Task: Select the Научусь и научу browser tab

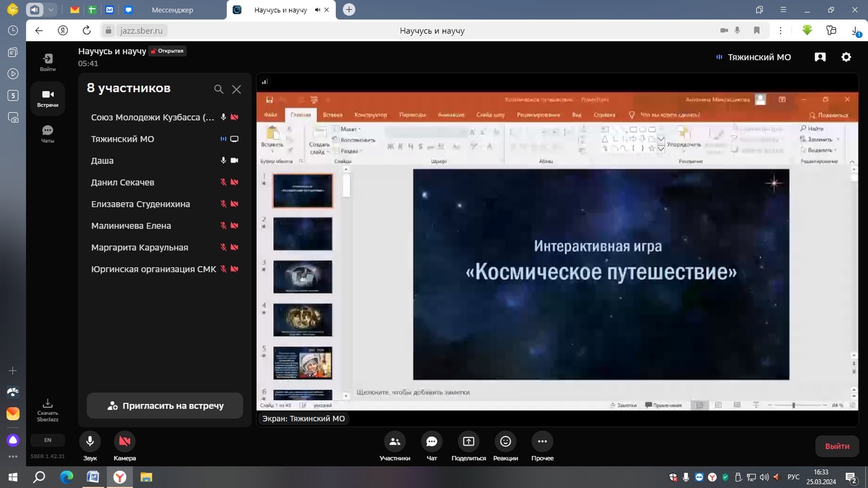Action: (281, 9)
